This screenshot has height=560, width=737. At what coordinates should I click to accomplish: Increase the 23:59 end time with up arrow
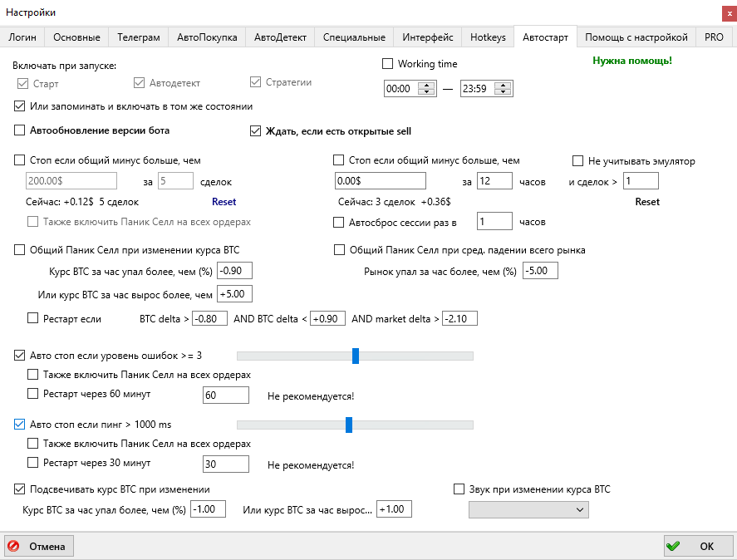pos(503,85)
